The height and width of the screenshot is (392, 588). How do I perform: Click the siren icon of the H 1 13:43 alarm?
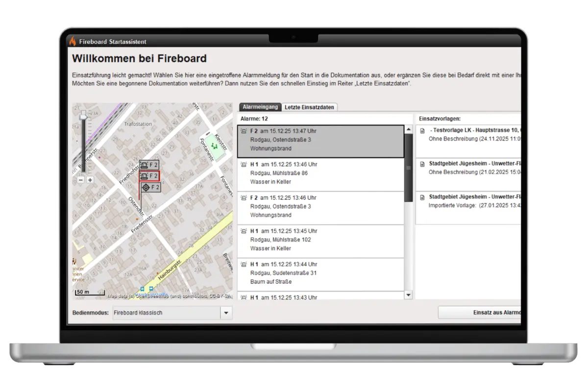point(244,297)
